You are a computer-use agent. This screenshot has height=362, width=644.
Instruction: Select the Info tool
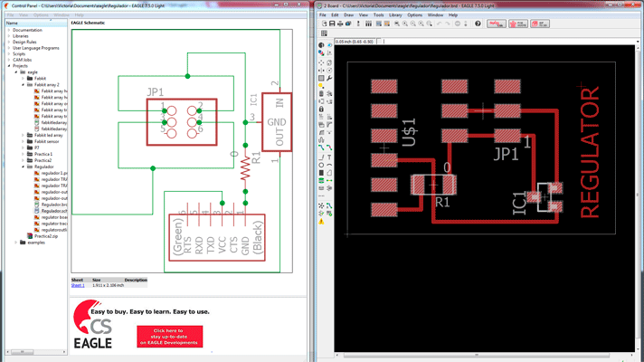[x=321, y=45]
